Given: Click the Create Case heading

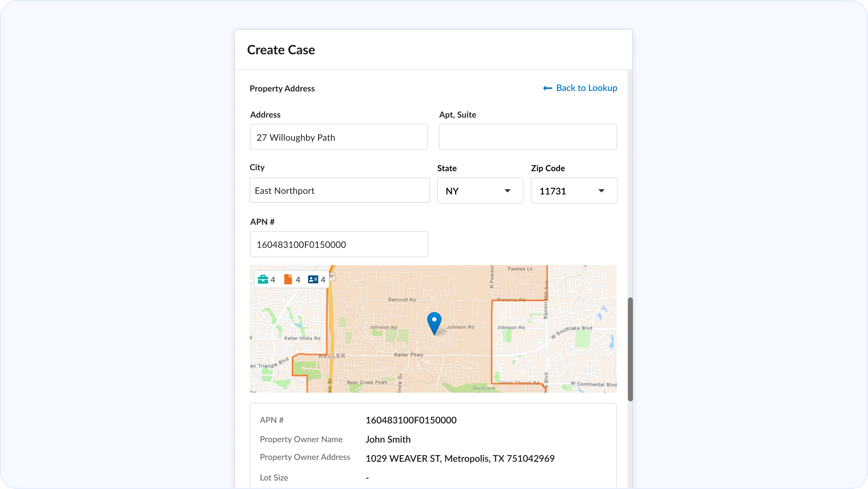Looking at the screenshot, I should pyautogui.click(x=281, y=50).
